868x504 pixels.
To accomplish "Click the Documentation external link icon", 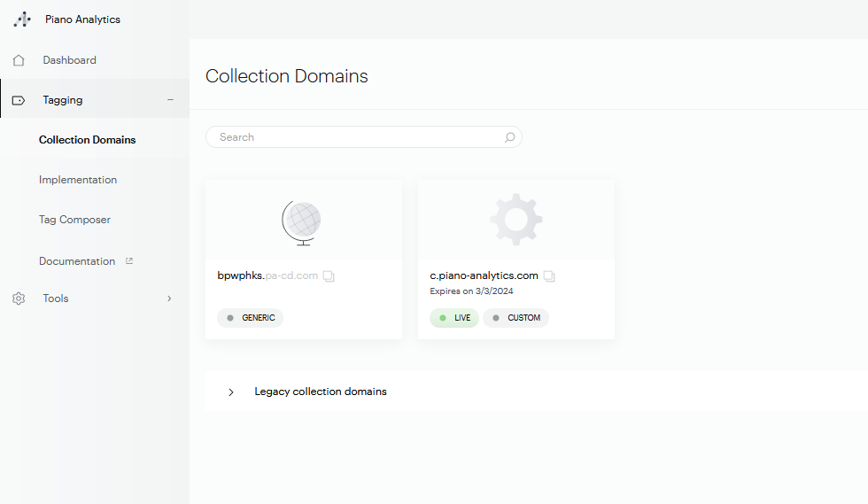I will pyautogui.click(x=129, y=261).
